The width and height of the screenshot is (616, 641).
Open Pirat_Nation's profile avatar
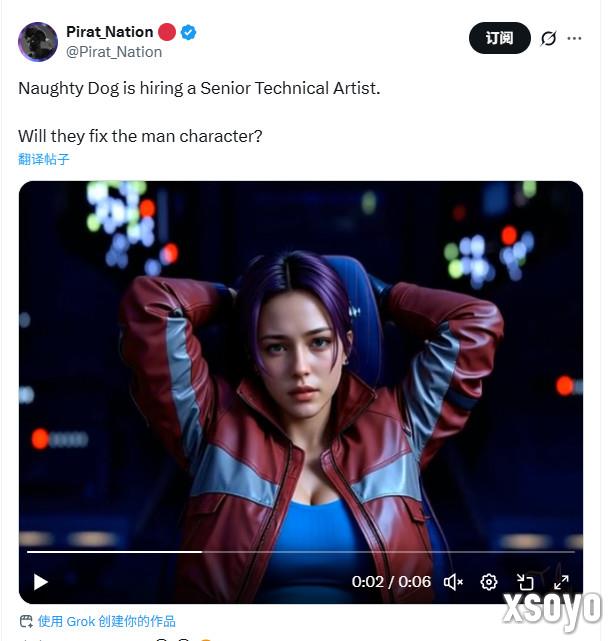coord(38,41)
